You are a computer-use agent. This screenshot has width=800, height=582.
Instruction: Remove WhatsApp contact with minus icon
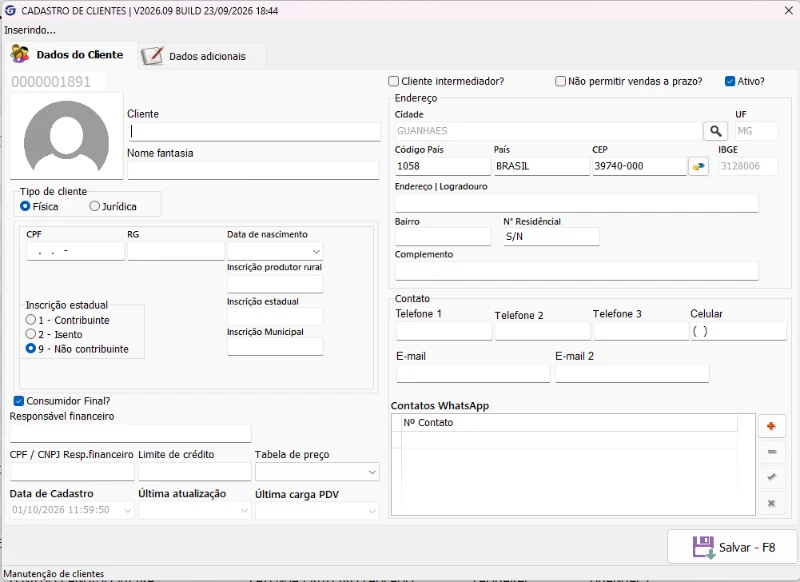click(x=771, y=452)
